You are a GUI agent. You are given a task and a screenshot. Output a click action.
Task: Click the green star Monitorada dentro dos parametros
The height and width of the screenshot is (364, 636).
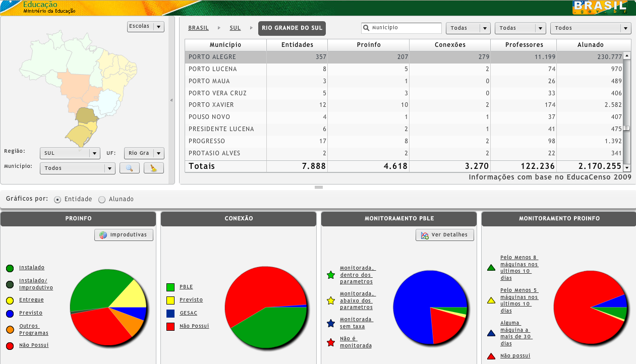(331, 275)
